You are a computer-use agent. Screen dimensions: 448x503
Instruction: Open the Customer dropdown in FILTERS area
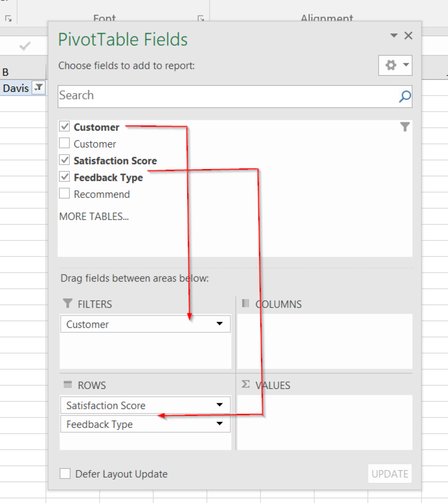coord(220,324)
